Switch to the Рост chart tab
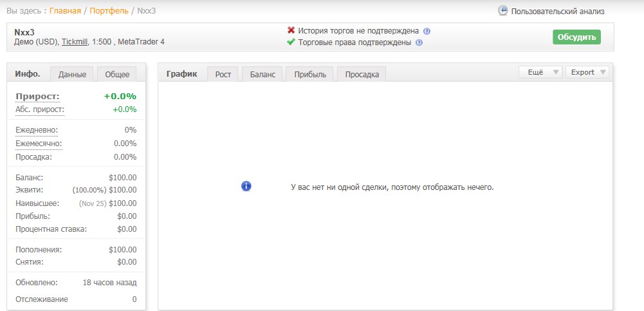644x311 pixels. 223,74
